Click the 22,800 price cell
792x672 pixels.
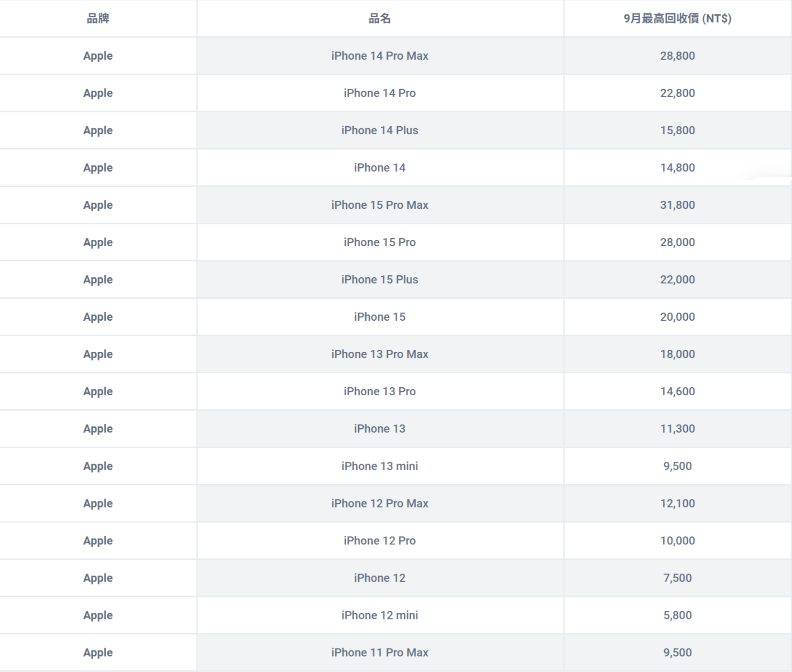(x=677, y=93)
